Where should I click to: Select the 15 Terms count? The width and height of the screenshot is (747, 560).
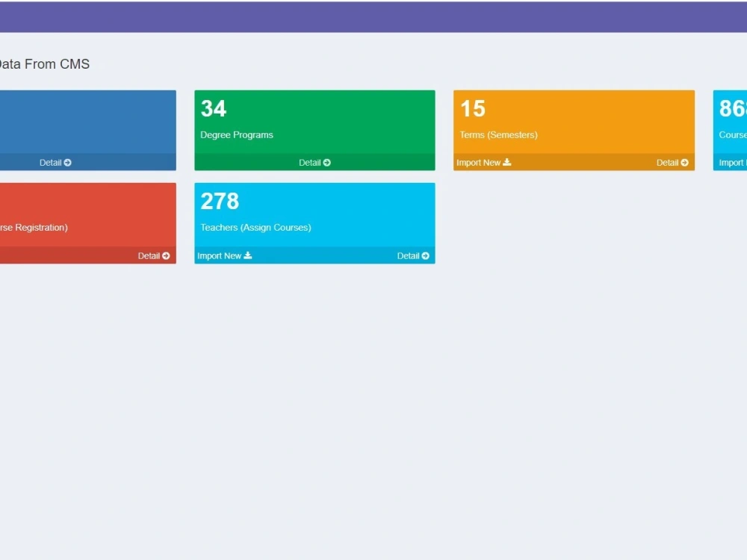tap(473, 108)
